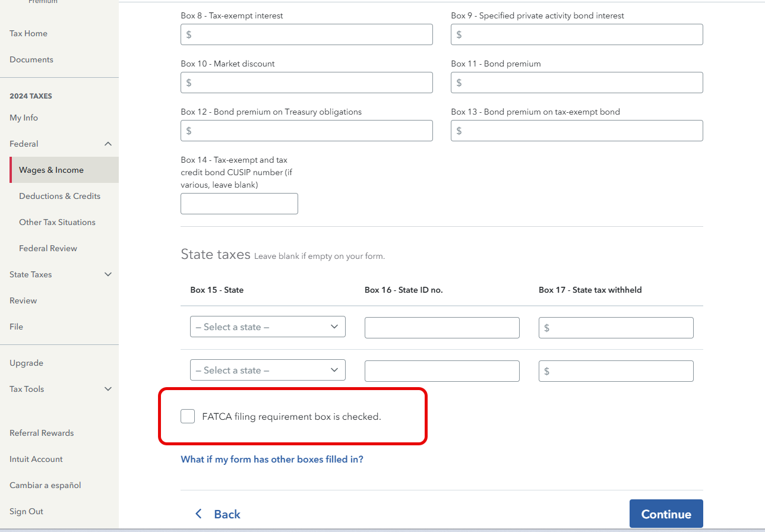Image resolution: width=765 pixels, height=532 pixels.
Task: Open the second Box 15 state dropdown
Action: coord(267,370)
